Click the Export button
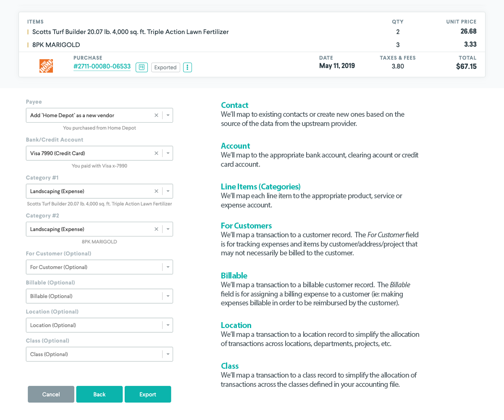The height and width of the screenshot is (420, 504). [x=148, y=394]
